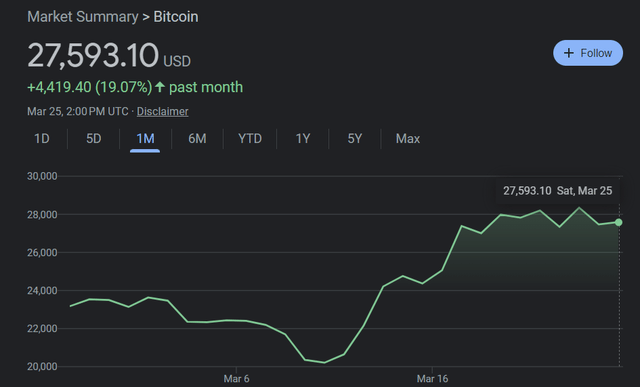Viewport: 640px width, 387px height.
Task: Open the Market Summary breadcrumb
Action: pyautogui.click(x=83, y=17)
